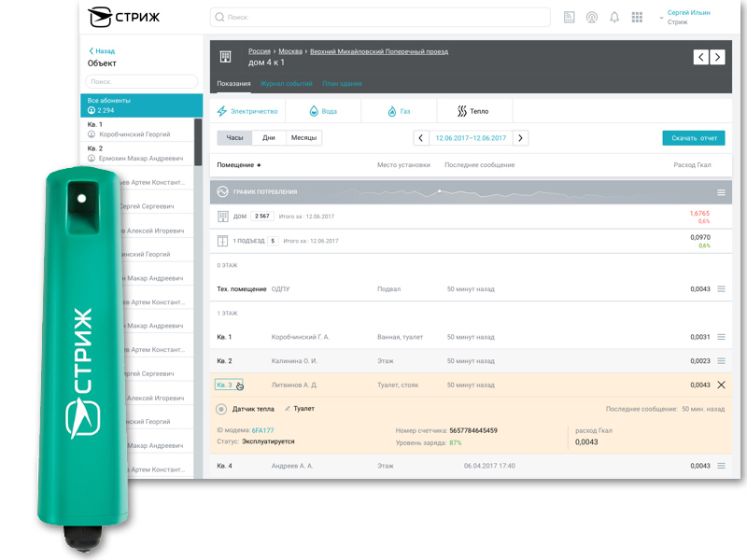
Task: Click Кв. 3 link in table
Action: (224, 385)
